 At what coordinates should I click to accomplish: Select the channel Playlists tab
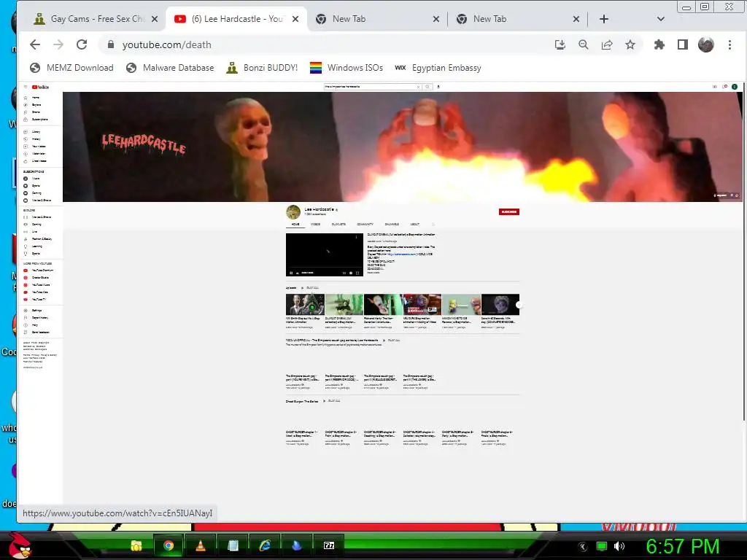(338, 224)
